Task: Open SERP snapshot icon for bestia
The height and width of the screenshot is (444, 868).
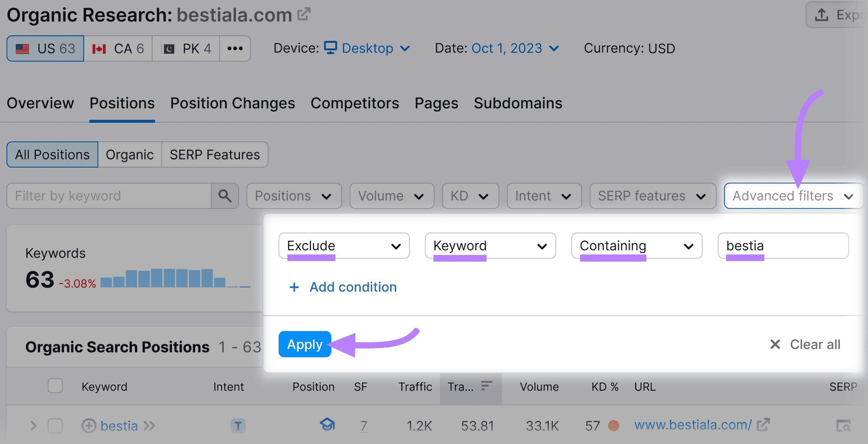Action: point(843,426)
